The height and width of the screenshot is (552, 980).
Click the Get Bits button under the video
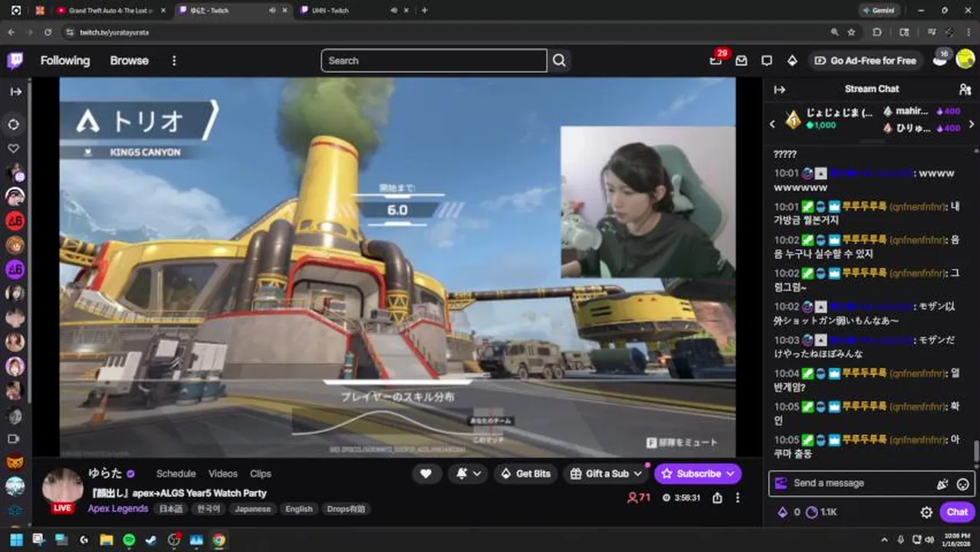coord(526,474)
